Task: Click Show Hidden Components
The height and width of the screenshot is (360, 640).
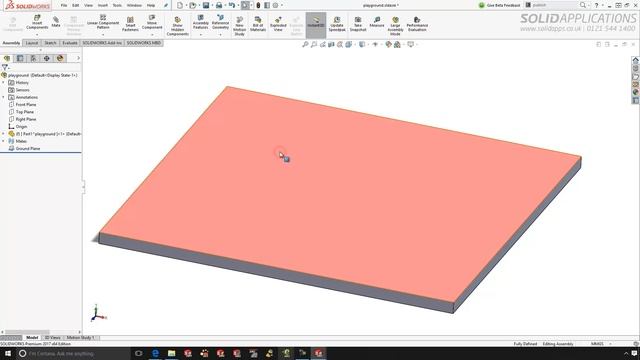Action: 178,26
